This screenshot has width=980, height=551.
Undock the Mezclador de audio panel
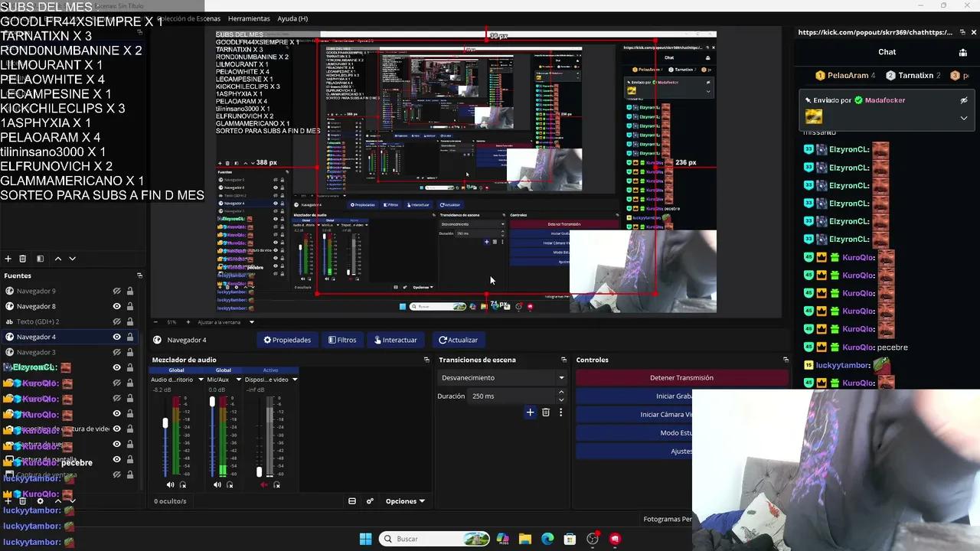click(426, 360)
